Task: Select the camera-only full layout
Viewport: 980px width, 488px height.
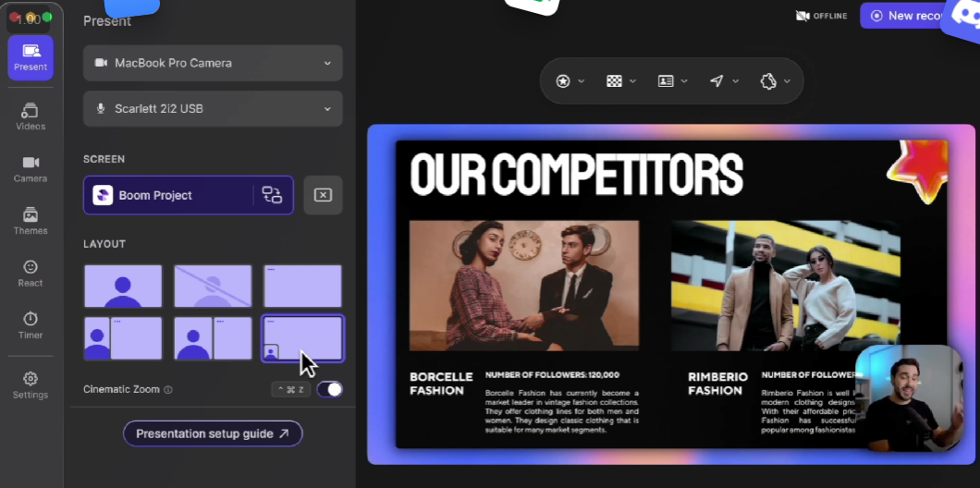Action: (x=123, y=287)
